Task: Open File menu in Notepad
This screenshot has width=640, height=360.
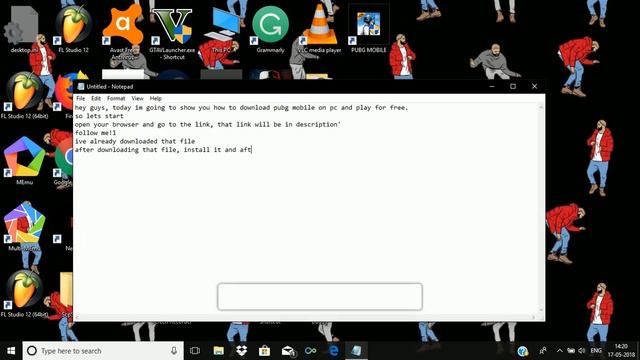Action: point(80,98)
